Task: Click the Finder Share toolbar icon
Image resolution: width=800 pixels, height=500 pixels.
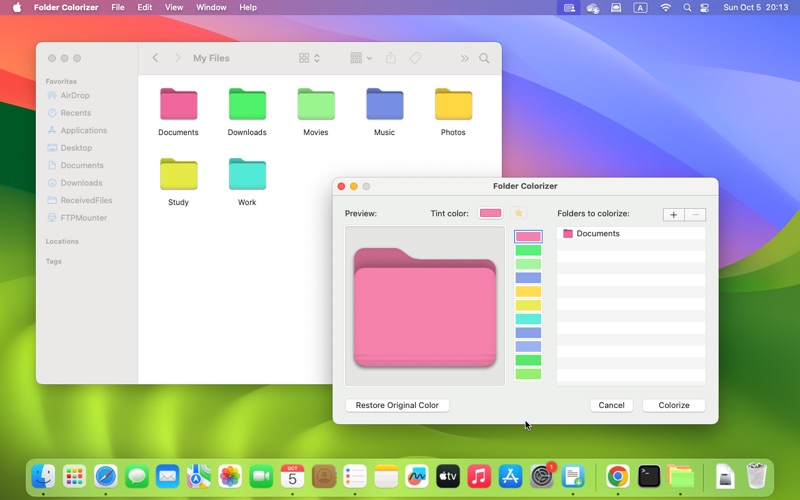Action: [391, 59]
